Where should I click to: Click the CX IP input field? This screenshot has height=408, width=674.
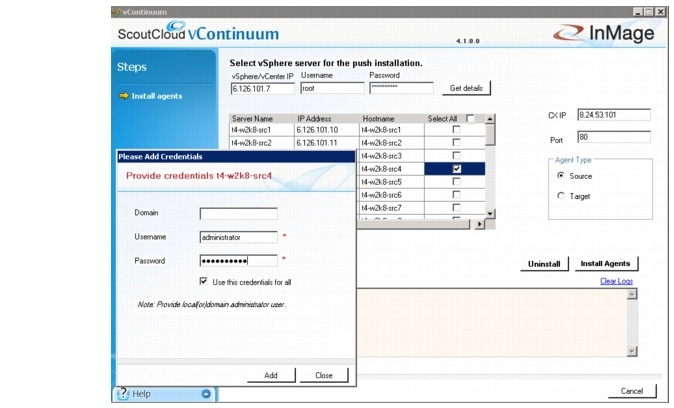click(x=614, y=115)
